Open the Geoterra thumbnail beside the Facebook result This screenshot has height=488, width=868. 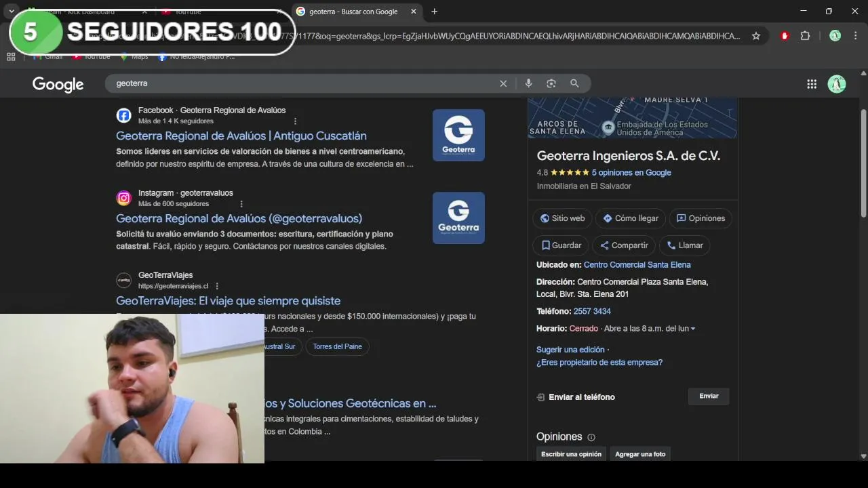(x=458, y=135)
